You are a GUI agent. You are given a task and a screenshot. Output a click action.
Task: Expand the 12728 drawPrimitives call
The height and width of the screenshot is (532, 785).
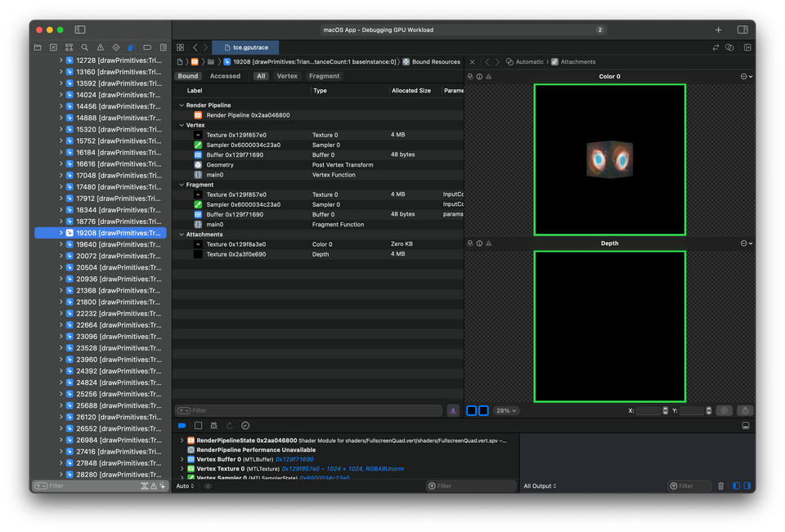[61, 60]
